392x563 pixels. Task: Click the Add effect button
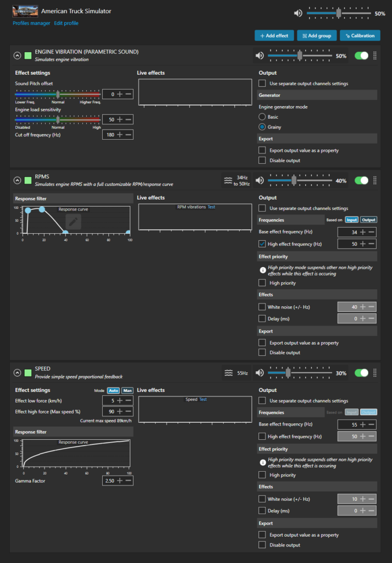coord(274,36)
